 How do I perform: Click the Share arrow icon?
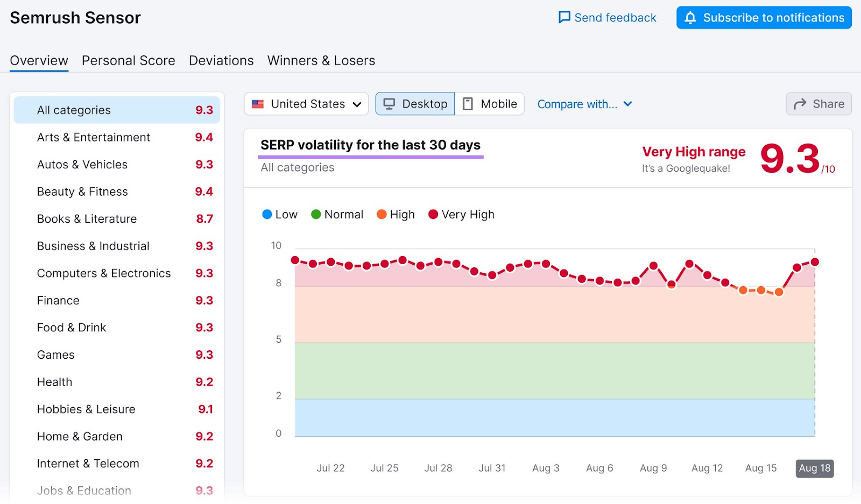800,104
